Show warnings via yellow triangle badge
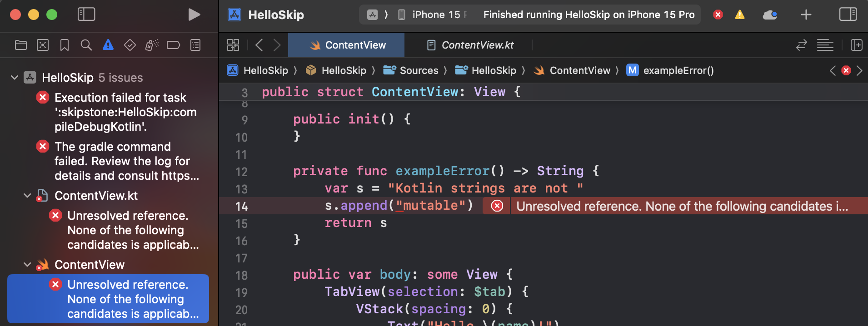The width and height of the screenshot is (868, 326). pos(740,15)
